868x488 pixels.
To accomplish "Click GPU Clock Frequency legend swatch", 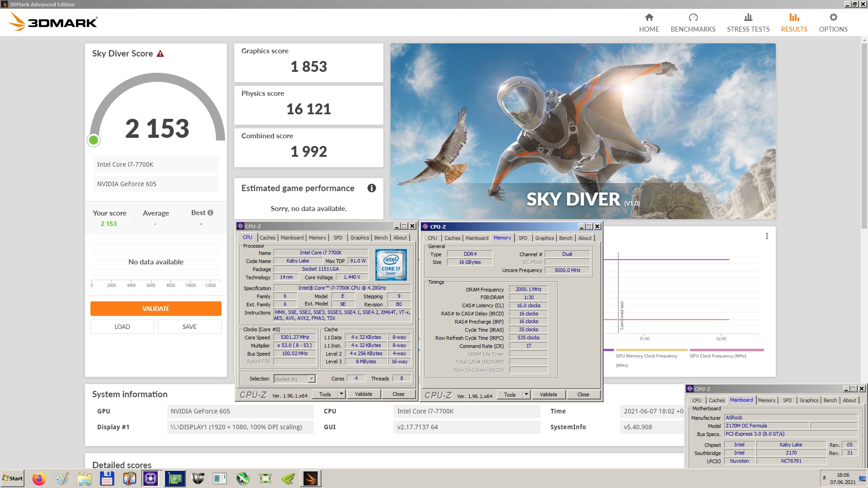I will click(726, 350).
